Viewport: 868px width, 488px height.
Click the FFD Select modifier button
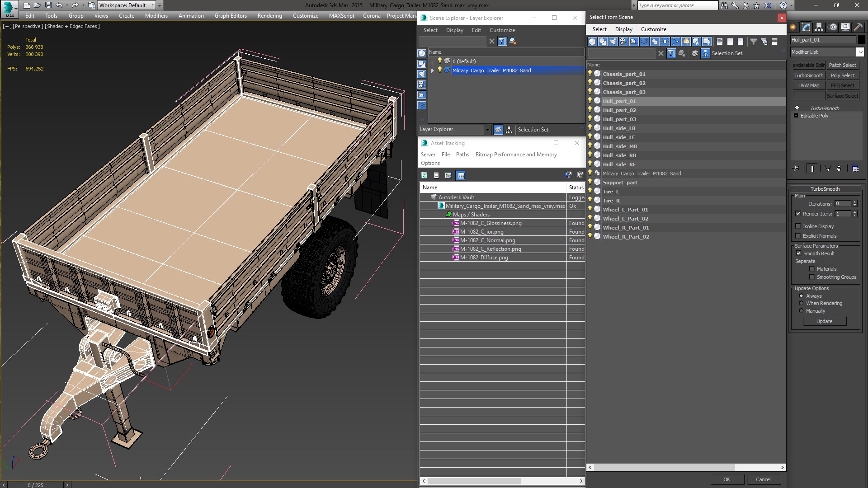(x=842, y=85)
